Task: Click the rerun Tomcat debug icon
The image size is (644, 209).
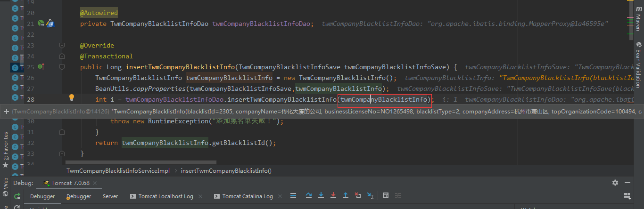Action: coord(17,196)
